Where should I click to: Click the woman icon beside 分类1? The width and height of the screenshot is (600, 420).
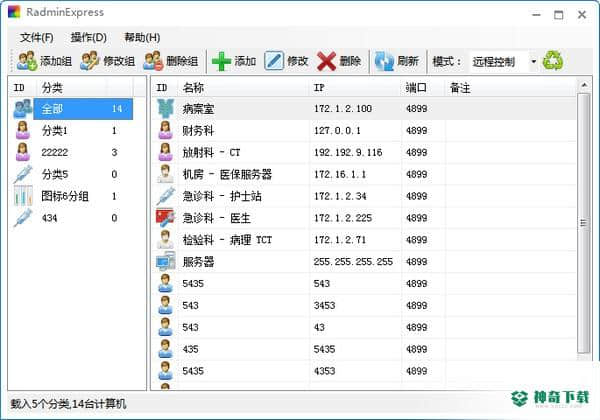pos(23,130)
